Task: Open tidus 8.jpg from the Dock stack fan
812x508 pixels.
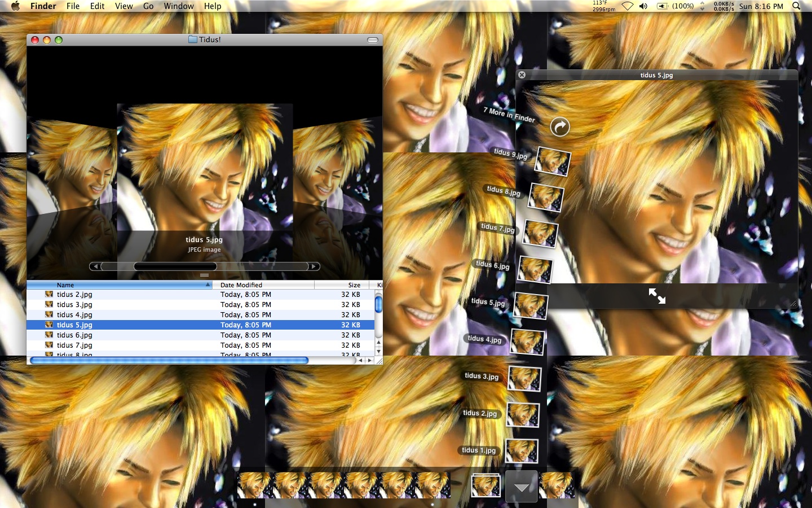Action: pyautogui.click(x=546, y=197)
